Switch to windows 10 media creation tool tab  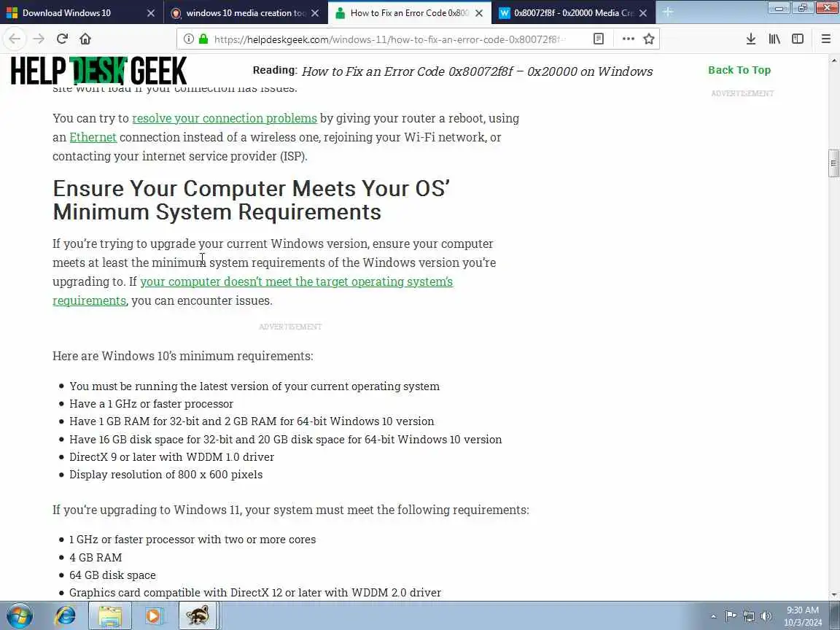(x=245, y=13)
